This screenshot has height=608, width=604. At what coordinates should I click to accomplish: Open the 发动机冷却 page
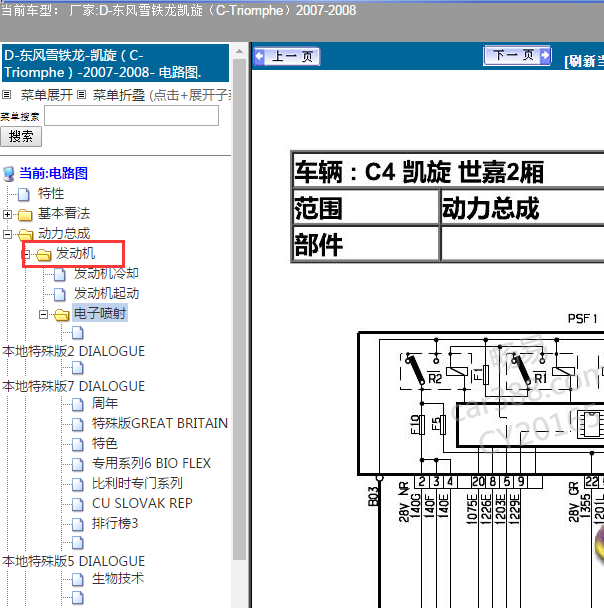click(106, 273)
